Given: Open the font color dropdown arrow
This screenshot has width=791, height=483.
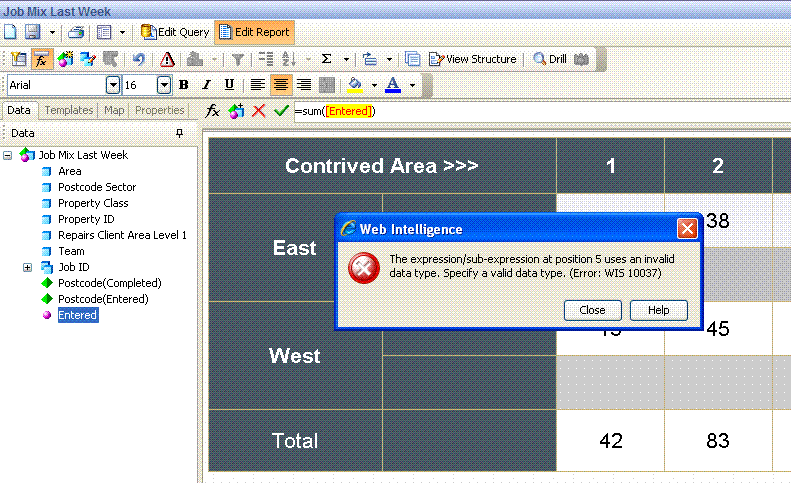Looking at the screenshot, I should click(x=412, y=85).
